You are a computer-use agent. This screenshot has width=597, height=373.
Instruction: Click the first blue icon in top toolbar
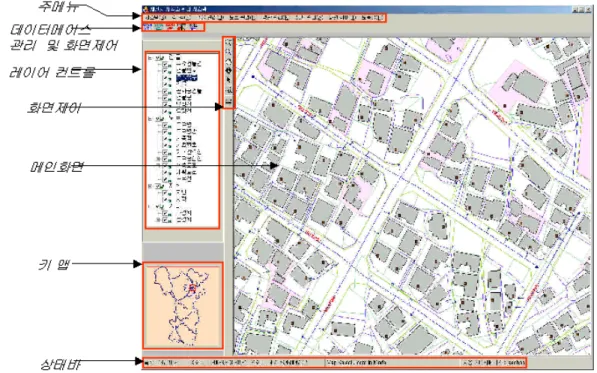pos(147,27)
